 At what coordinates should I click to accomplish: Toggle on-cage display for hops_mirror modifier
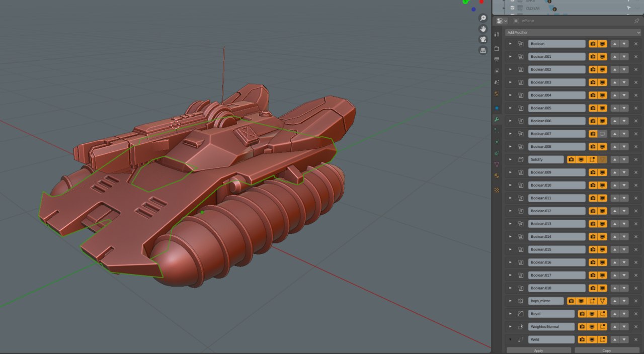coord(603,301)
